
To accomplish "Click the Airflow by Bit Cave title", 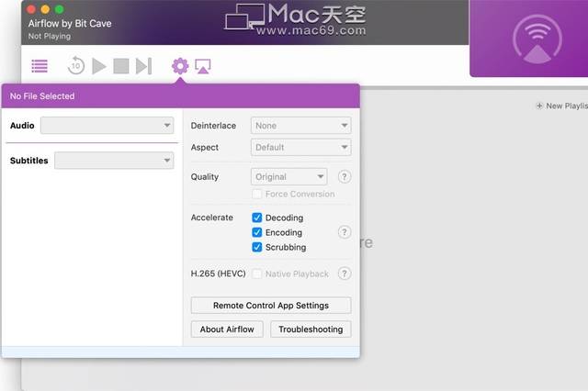I will (70, 24).
